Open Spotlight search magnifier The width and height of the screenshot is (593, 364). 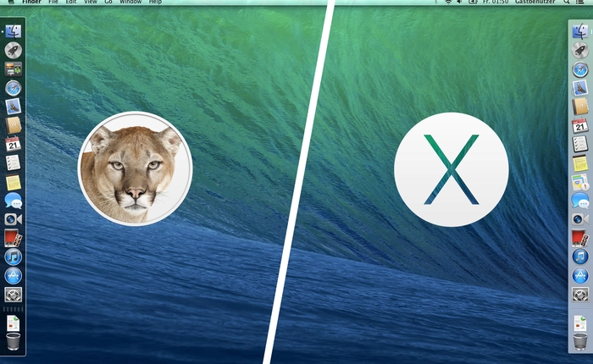pos(567,2)
